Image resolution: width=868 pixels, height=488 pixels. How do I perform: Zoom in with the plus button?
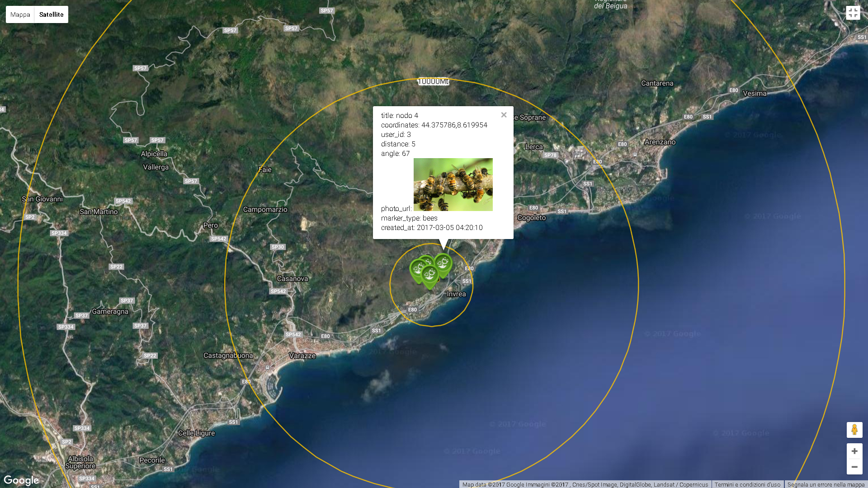pyautogui.click(x=854, y=451)
